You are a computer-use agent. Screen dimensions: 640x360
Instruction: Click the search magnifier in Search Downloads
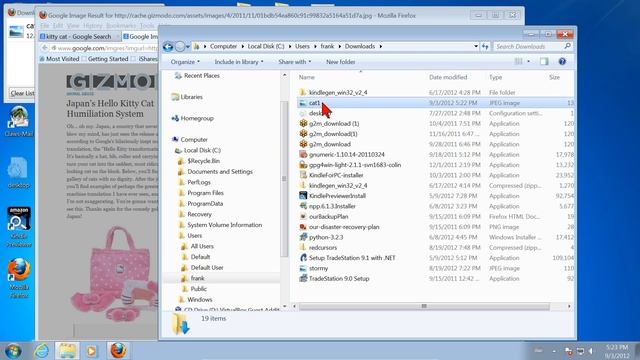(567, 46)
